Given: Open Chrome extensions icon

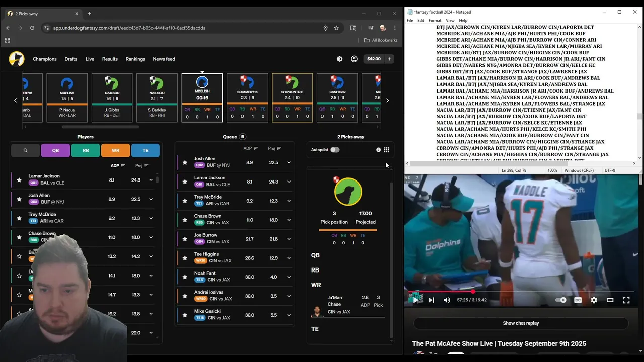Looking at the screenshot, I should point(353,28).
